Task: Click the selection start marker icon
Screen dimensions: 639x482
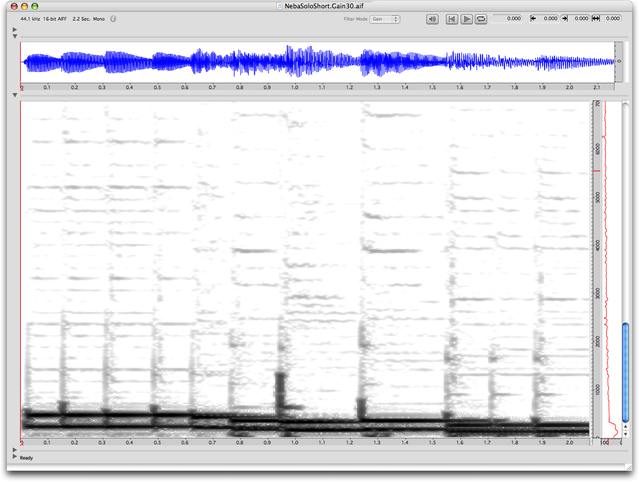Action: (532, 19)
